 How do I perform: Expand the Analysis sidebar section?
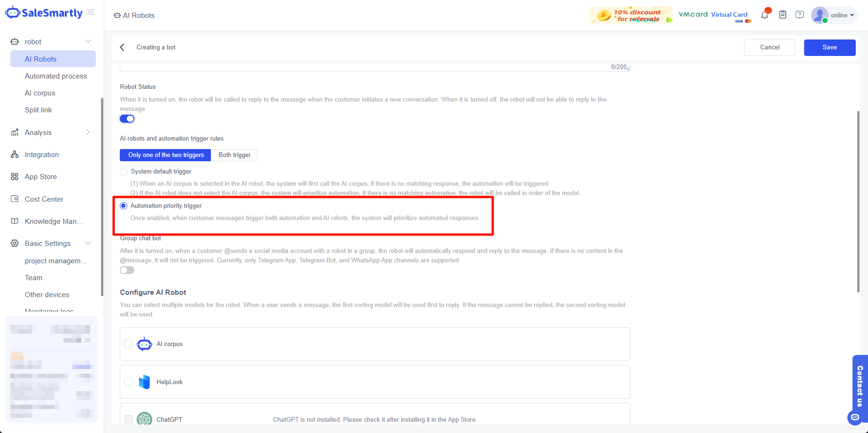coord(88,133)
